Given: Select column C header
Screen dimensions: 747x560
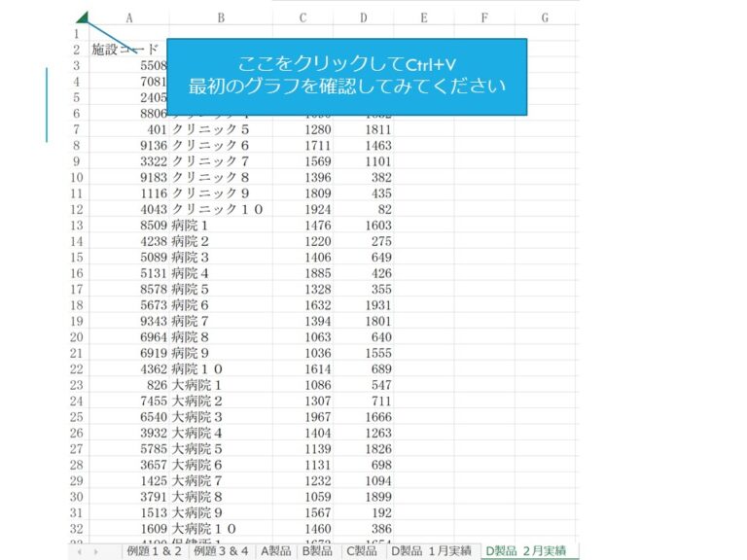Looking at the screenshot, I should (x=303, y=18).
